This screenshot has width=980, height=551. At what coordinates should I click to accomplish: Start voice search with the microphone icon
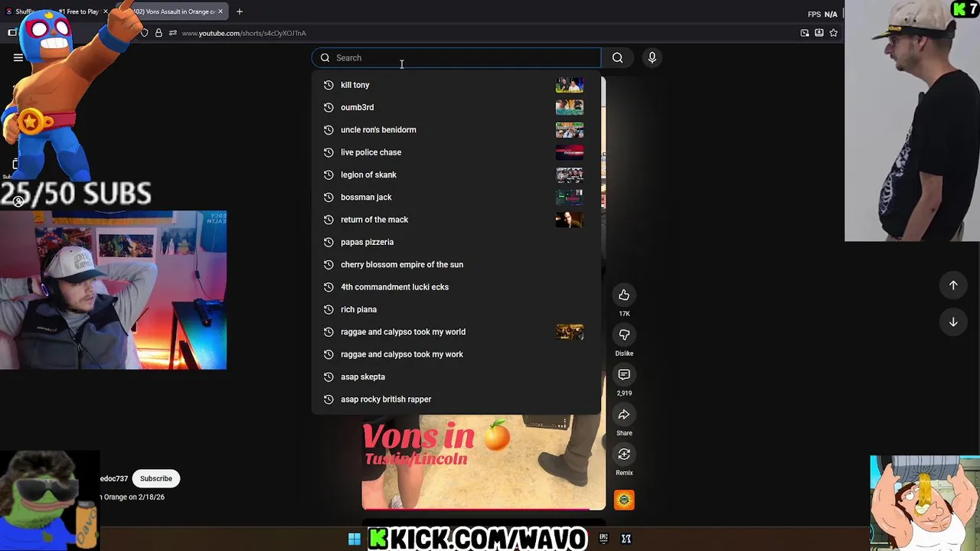[x=652, y=57]
